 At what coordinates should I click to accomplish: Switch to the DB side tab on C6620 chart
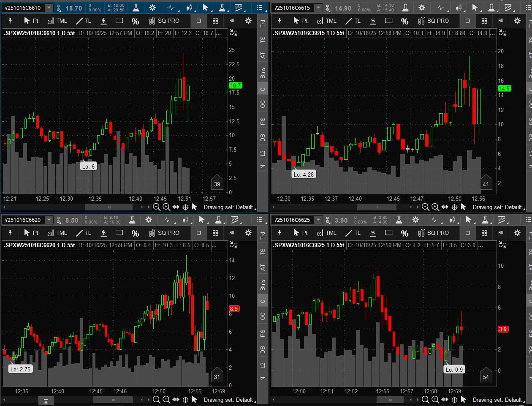[263, 350]
